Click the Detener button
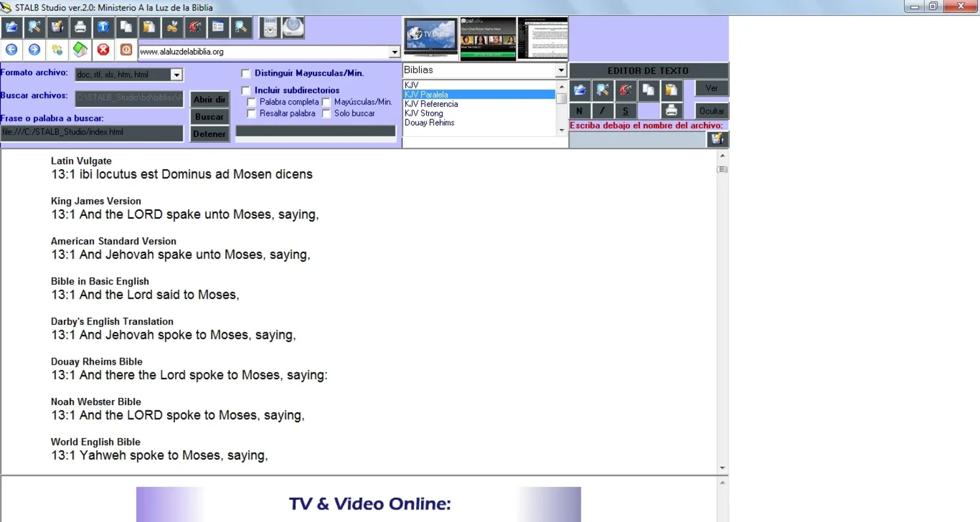The height and width of the screenshot is (522, 980). tap(209, 134)
